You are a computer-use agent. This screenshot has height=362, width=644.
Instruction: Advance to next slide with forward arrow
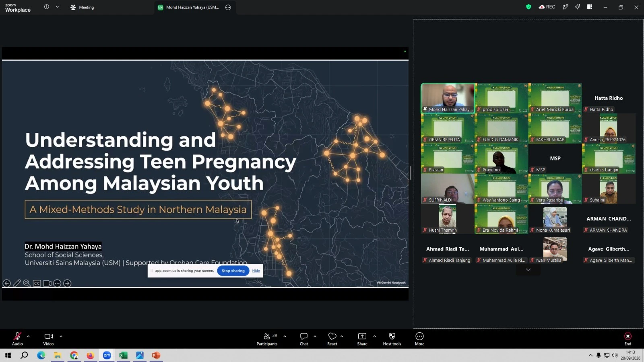click(x=67, y=283)
